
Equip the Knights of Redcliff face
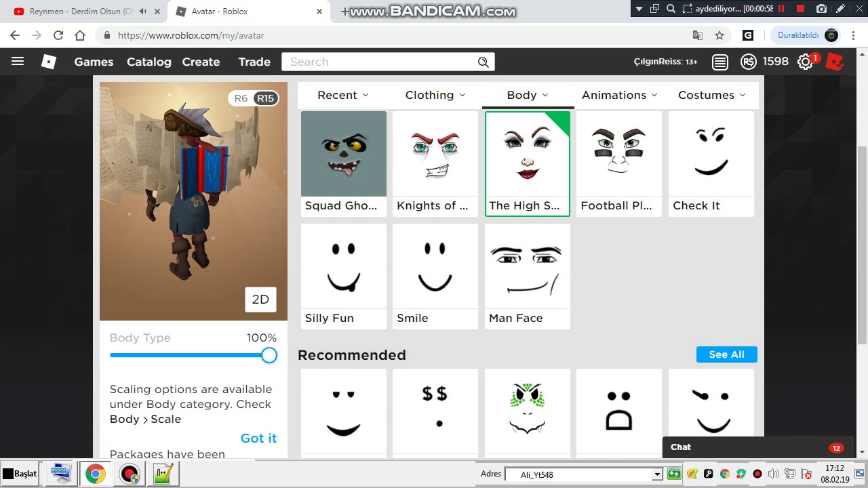(435, 163)
